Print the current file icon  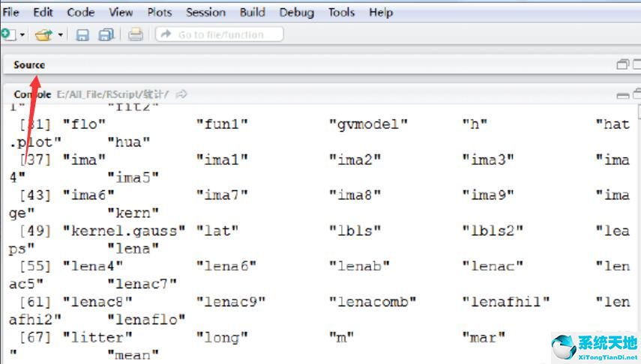[135, 34]
